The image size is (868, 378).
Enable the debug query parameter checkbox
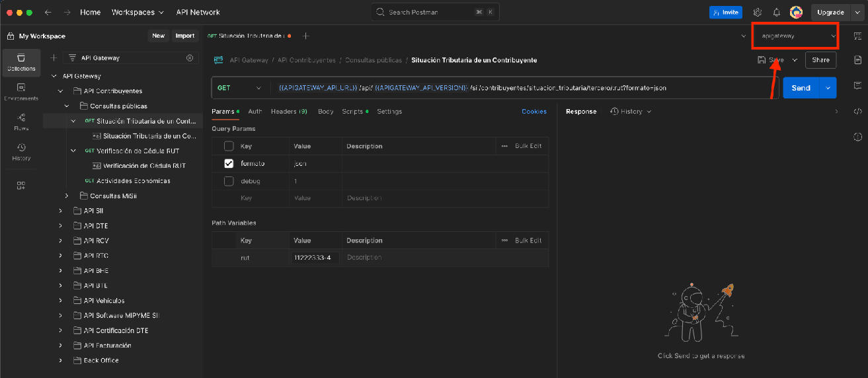tap(229, 181)
